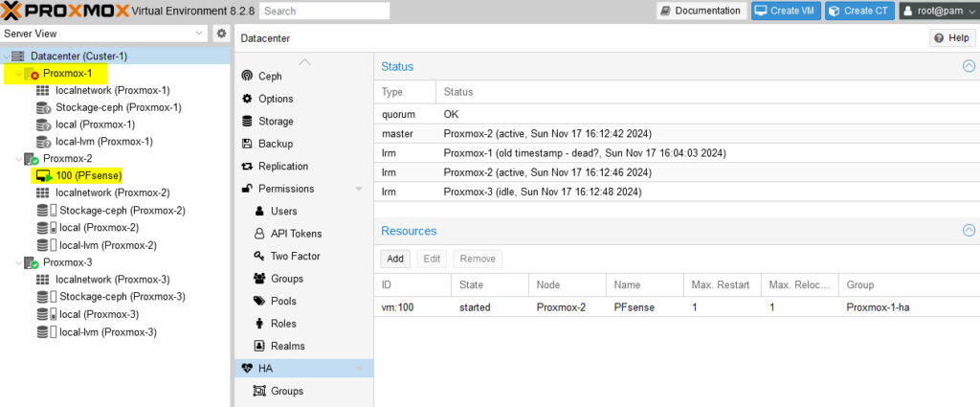Screen dimensions: 980x407
Task: Click the Documentation button
Action: (x=702, y=11)
